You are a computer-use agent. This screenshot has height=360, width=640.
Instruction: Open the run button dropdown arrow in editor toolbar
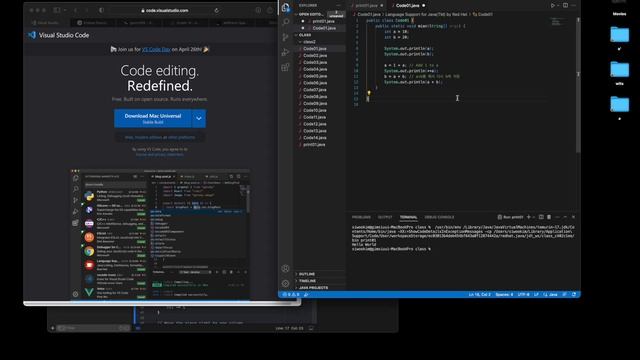pyautogui.click(x=557, y=6)
